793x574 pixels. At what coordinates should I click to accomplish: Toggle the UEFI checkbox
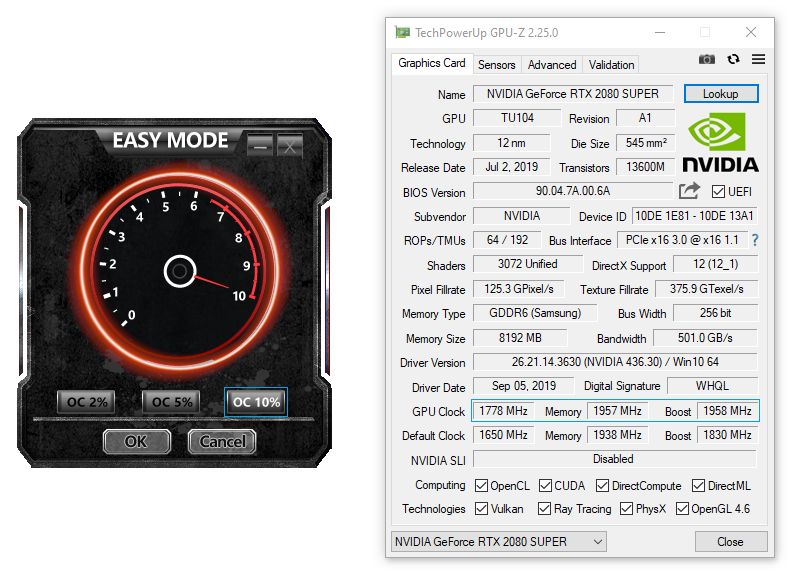click(718, 192)
